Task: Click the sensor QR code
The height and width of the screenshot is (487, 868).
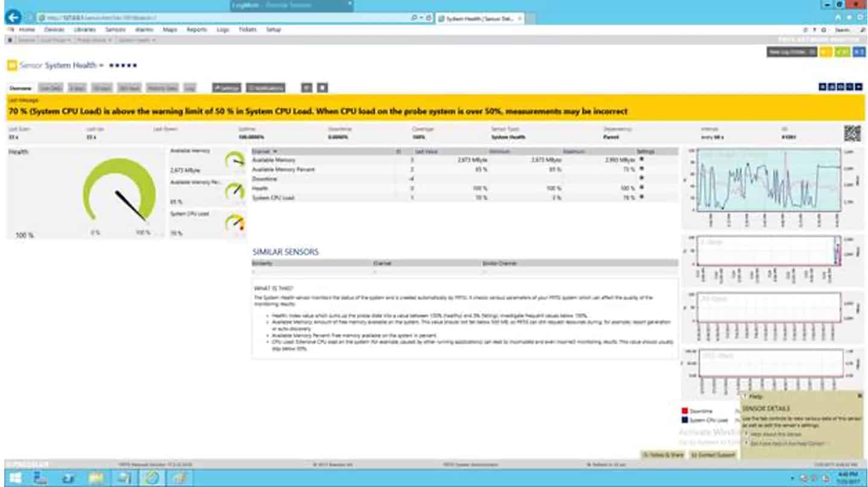Action: (x=852, y=133)
